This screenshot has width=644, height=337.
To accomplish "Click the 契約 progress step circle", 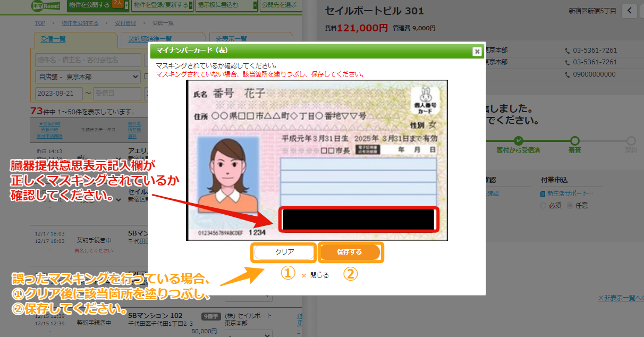I will coord(631,141).
